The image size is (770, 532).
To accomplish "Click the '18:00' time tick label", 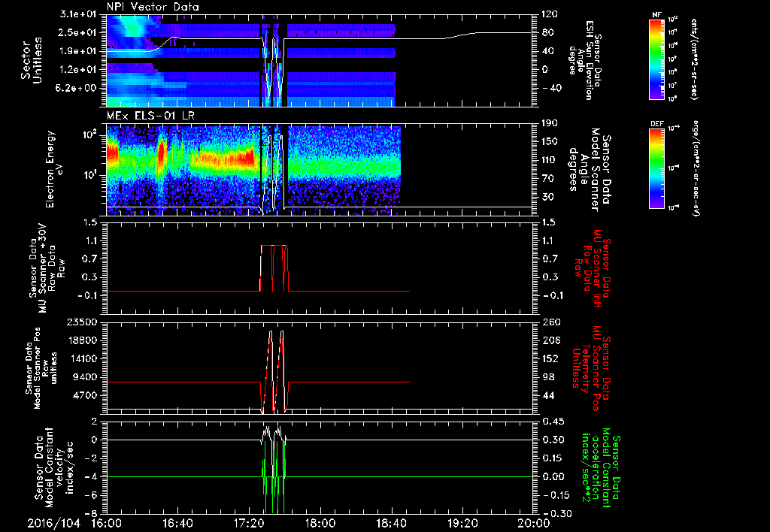I will [x=320, y=524].
